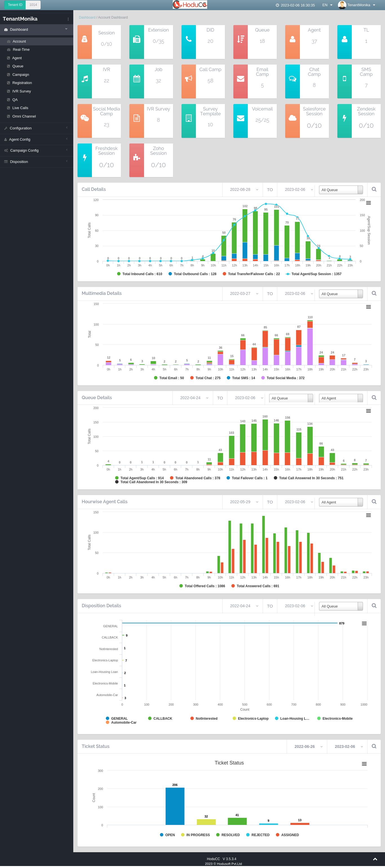Click the Zoho Session puzzle icon
Screen dimensions: 385x868
click(x=136, y=157)
